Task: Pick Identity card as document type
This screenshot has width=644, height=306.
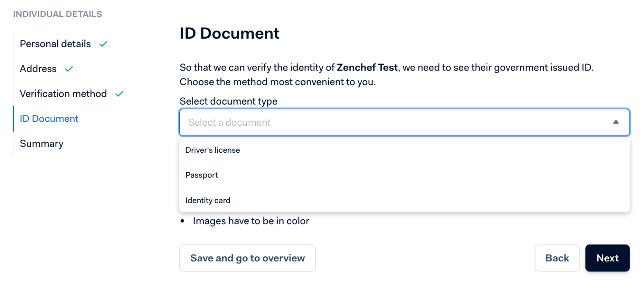Action: tap(208, 200)
